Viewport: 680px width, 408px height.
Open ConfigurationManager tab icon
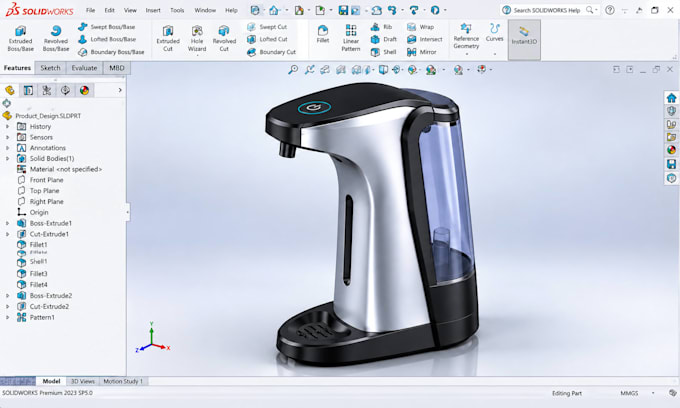(x=47, y=90)
